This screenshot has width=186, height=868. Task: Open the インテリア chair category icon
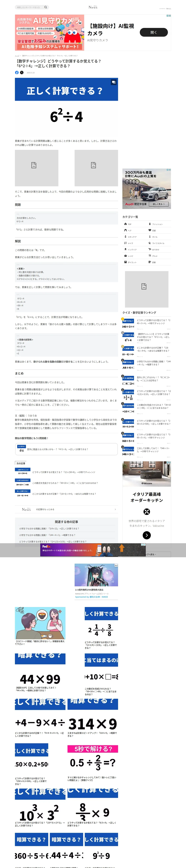point(126,249)
